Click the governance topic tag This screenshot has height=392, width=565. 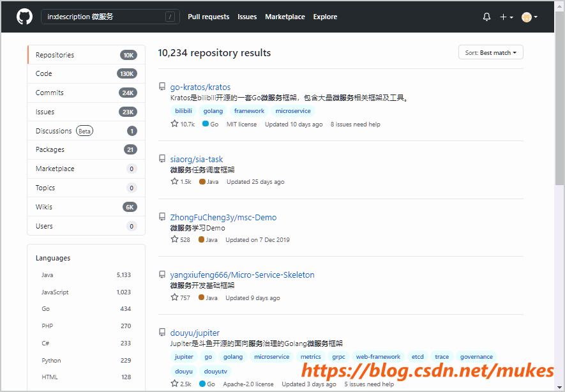(476, 357)
